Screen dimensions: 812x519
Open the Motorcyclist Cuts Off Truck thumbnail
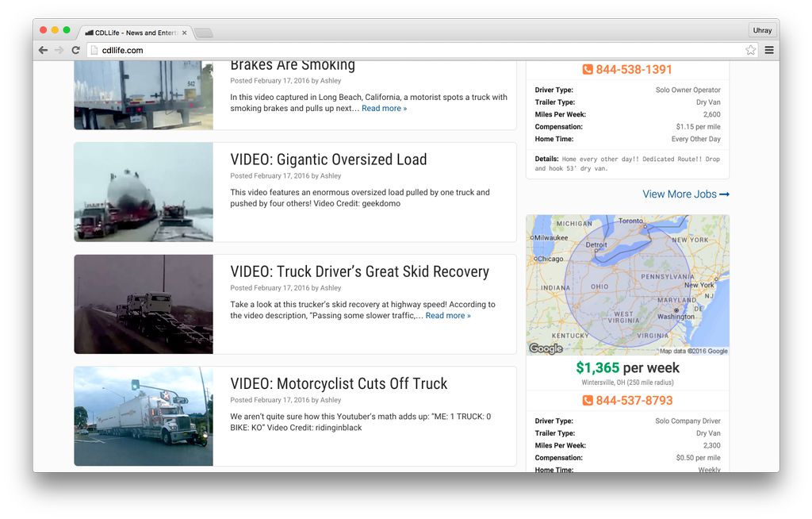[144, 417]
